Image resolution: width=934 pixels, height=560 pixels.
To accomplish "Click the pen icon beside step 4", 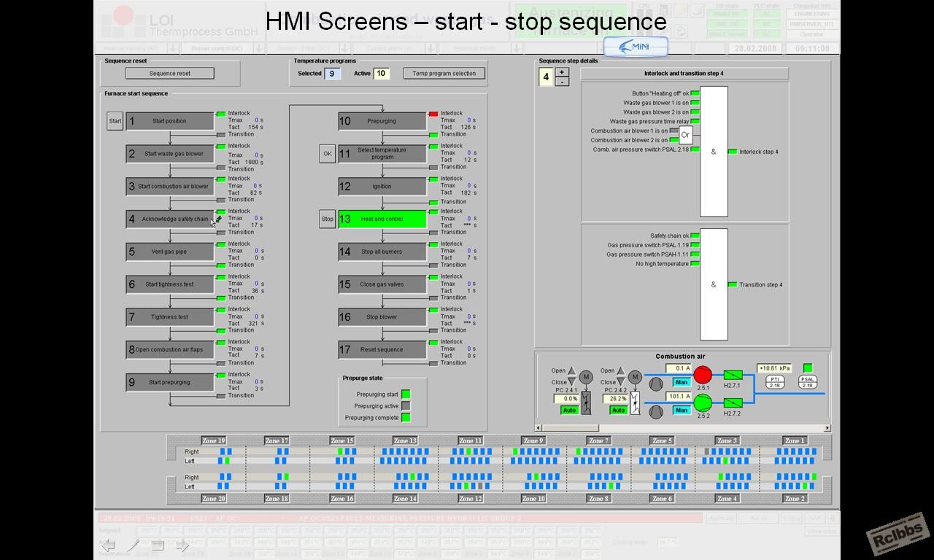I will click(218, 218).
